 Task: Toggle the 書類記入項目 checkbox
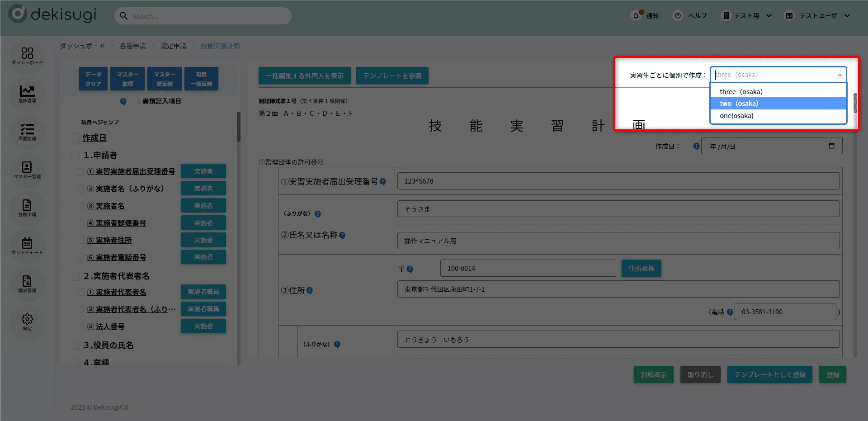[135, 101]
